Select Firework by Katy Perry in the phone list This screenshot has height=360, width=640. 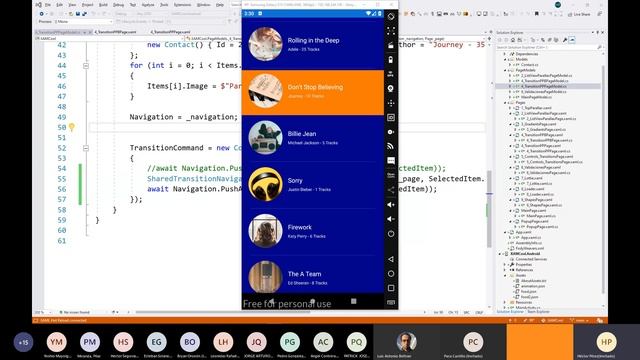point(313,231)
